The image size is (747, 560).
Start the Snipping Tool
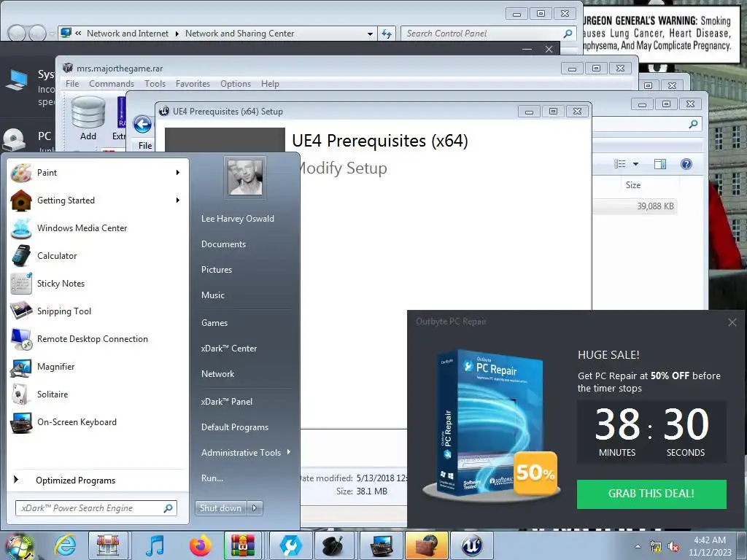[x=96, y=311]
